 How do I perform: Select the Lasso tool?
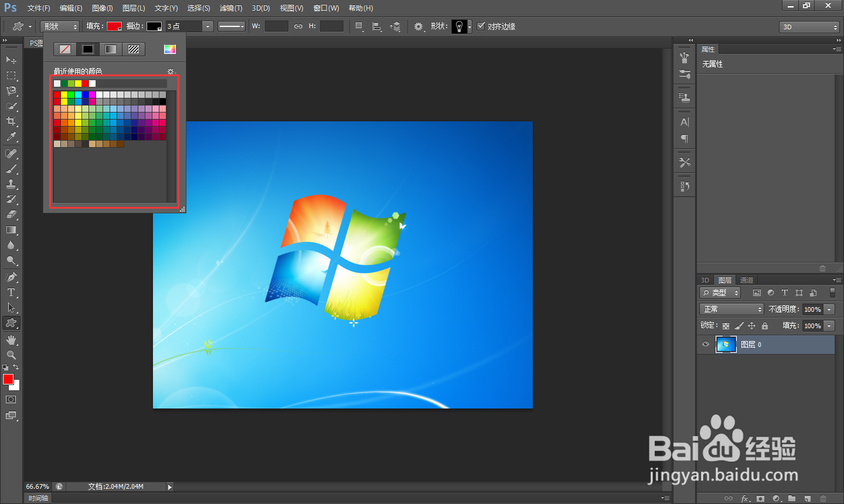tap(11, 91)
